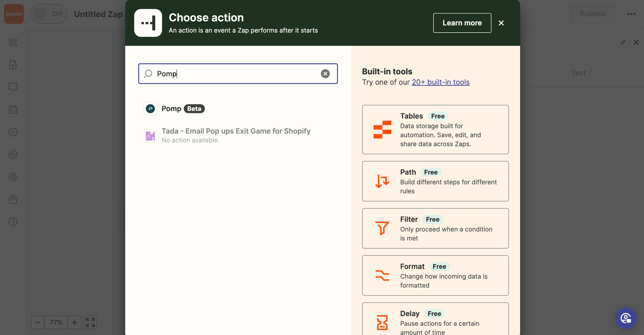
Task: Open the help chat bubble icon
Action: click(x=626, y=318)
